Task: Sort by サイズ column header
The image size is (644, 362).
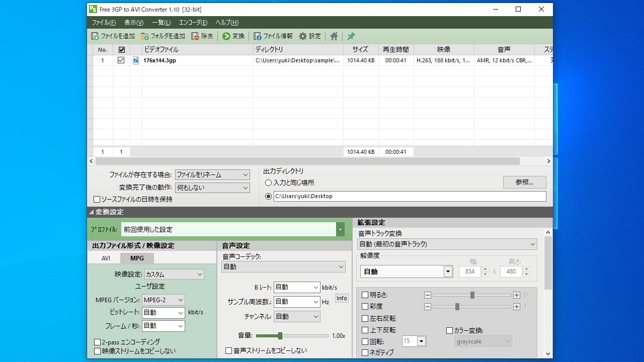Action: [x=360, y=50]
